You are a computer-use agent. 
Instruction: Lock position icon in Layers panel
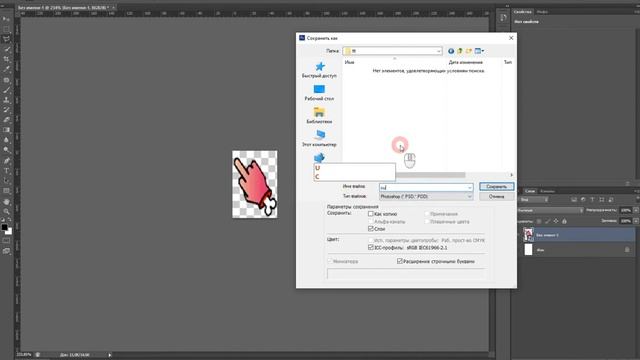click(556, 221)
